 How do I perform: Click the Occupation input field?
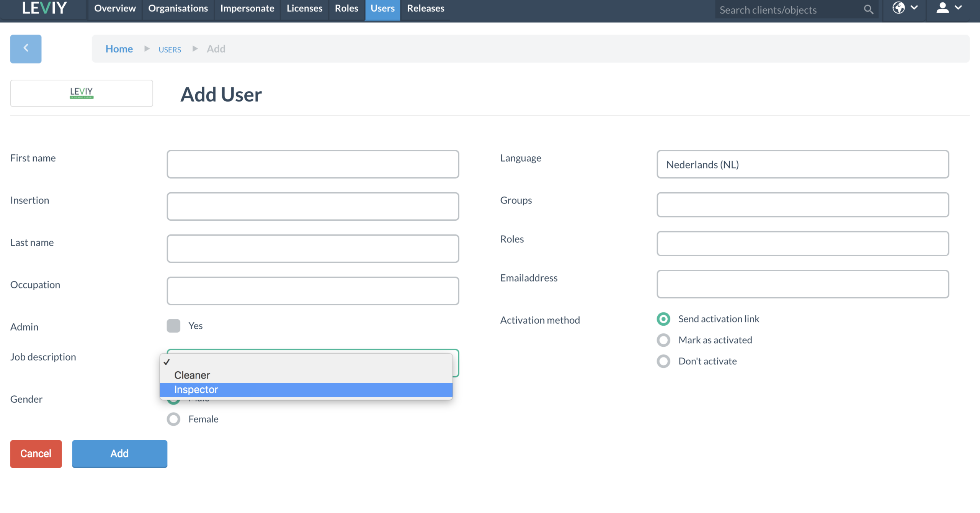pos(313,290)
